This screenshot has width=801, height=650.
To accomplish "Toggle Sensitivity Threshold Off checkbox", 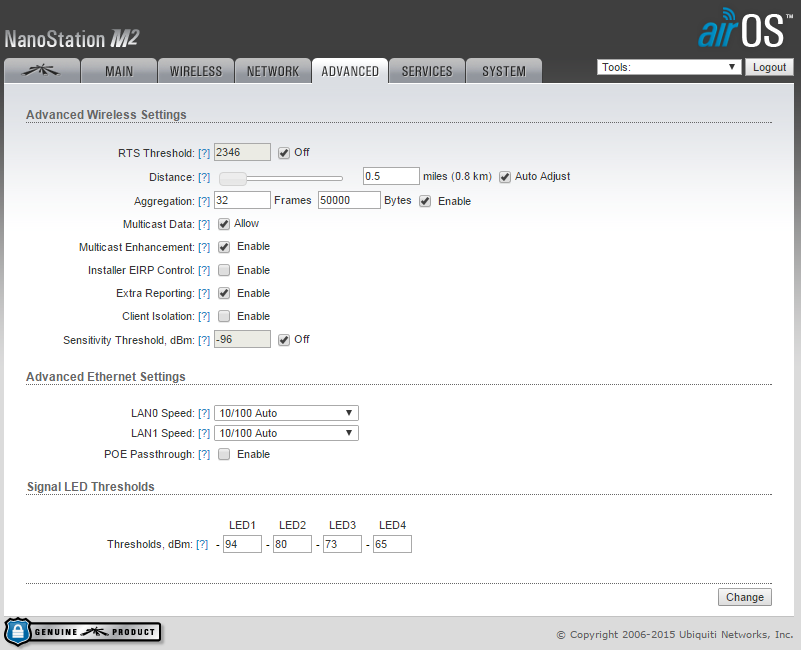I will (284, 340).
